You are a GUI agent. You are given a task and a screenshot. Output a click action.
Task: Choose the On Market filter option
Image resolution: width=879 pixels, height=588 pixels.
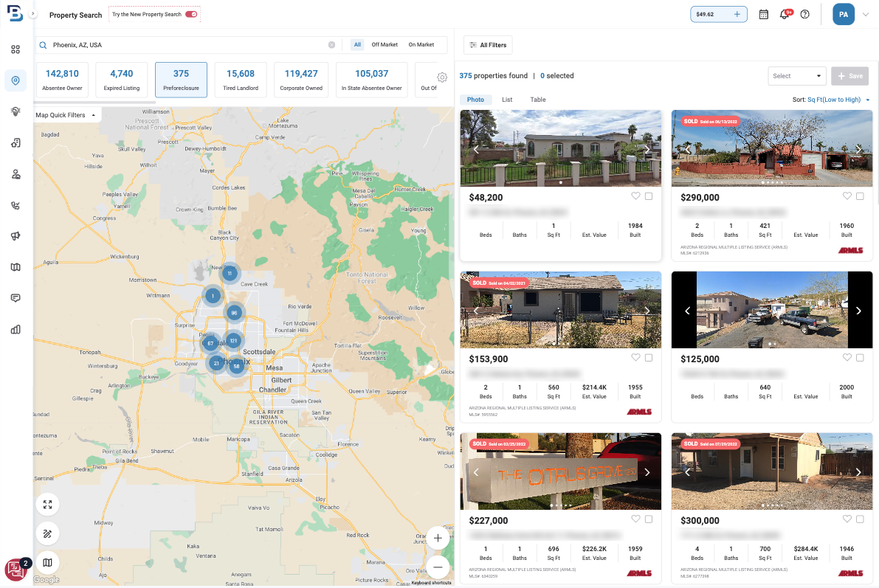click(421, 45)
